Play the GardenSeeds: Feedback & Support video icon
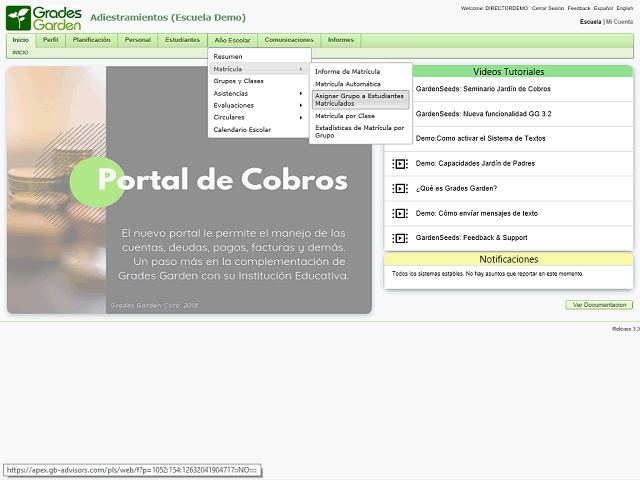This screenshot has width=640, height=480. (400, 238)
